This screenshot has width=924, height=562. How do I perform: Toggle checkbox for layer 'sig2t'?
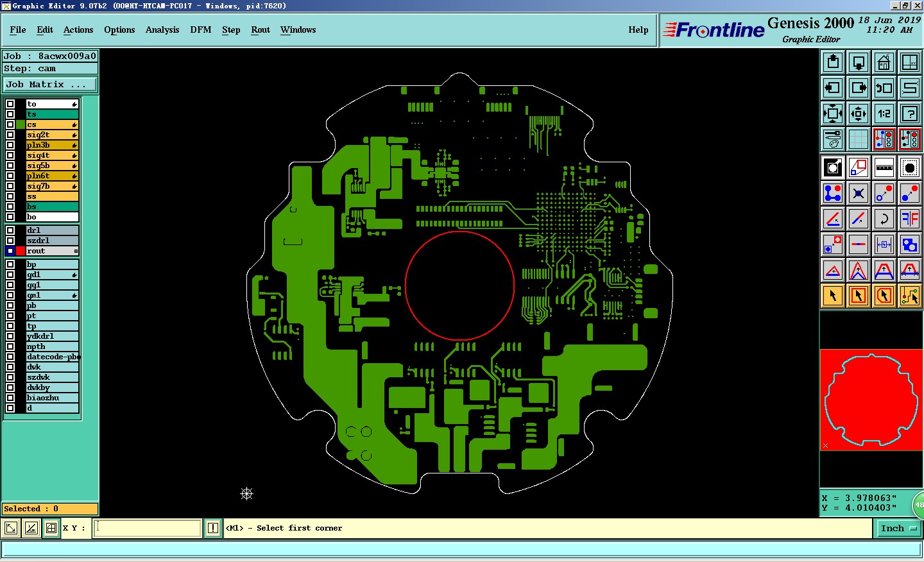(10, 135)
